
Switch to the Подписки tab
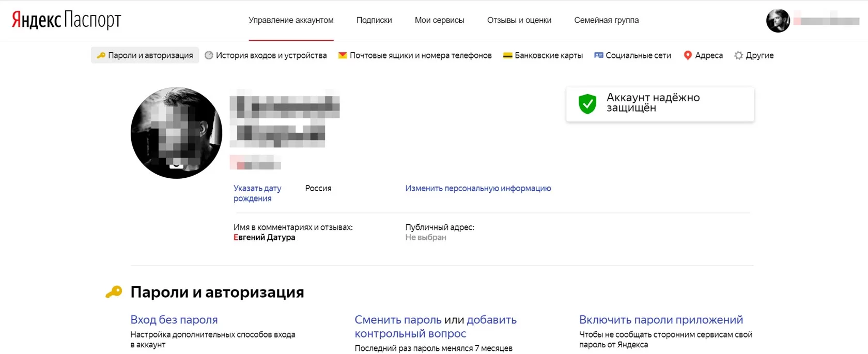pyautogui.click(x=374, y=20)
